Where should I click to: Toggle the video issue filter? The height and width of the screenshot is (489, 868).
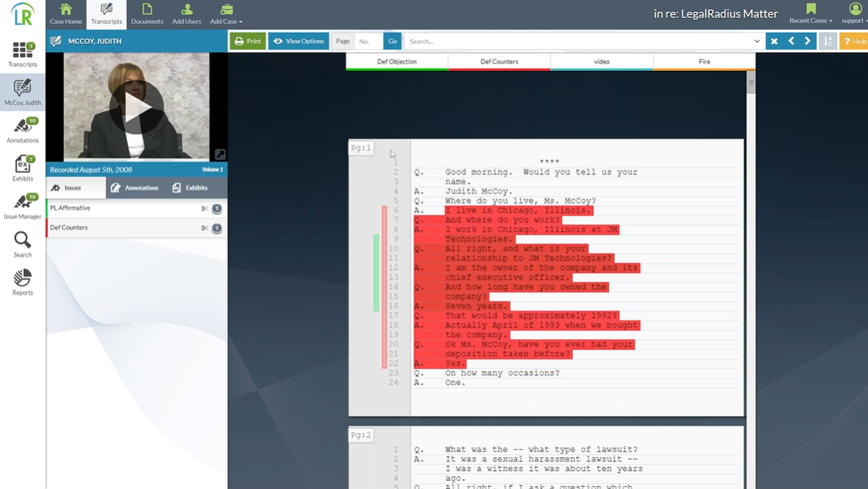601,62
